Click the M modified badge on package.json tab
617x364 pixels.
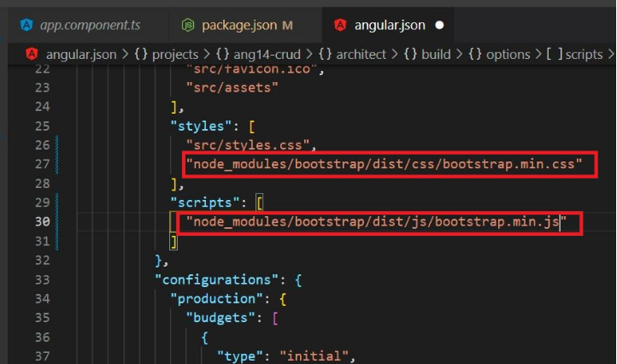(x=287, y=26)
